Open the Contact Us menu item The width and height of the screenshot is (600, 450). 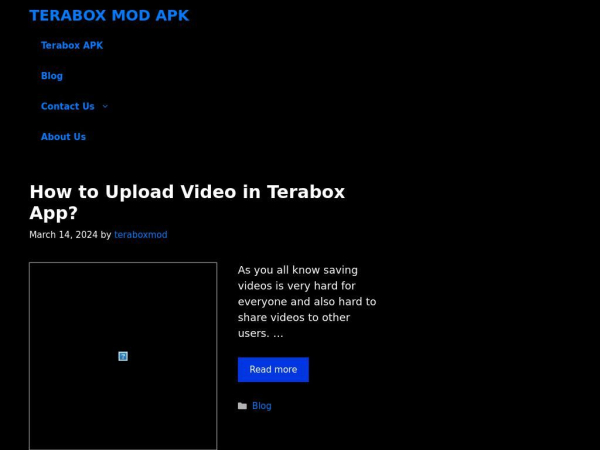click(68, 106)
